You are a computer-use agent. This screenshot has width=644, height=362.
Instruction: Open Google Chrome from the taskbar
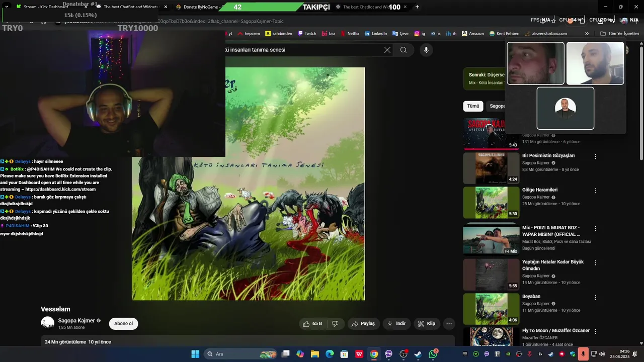(374, 354)
